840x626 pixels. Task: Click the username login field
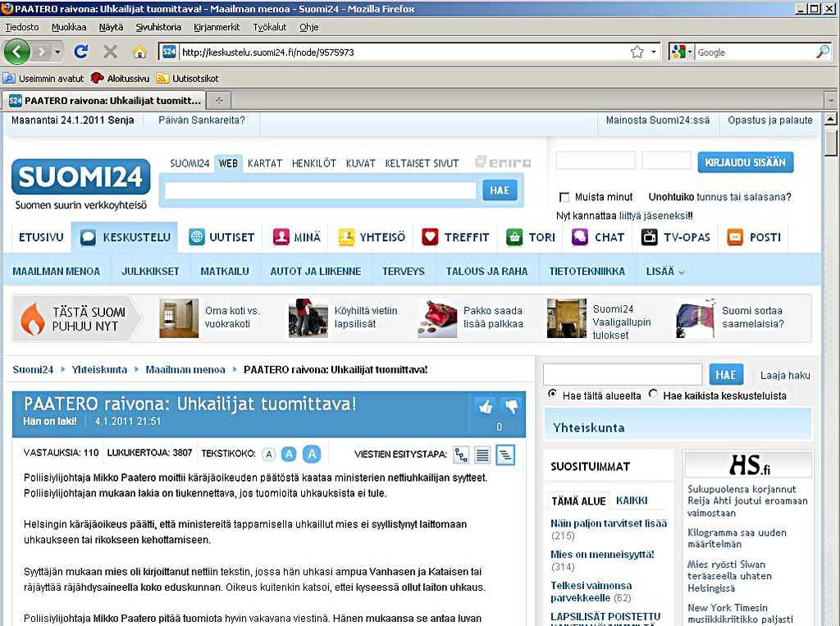pyautogui.click(x=596, y=161)
